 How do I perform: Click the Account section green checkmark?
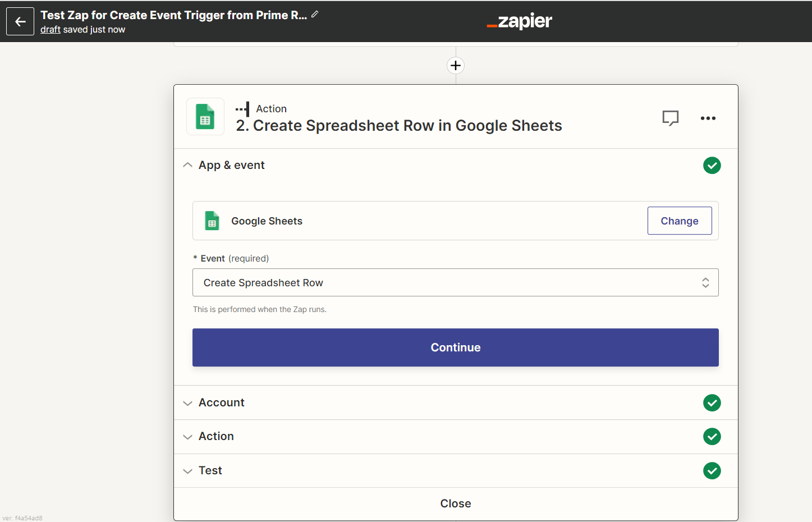(712, 403)
